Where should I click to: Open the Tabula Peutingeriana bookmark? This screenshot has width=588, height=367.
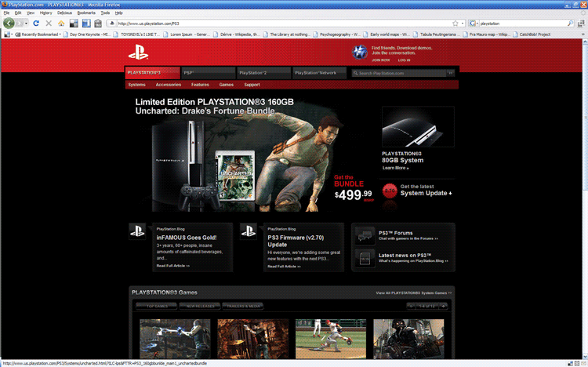tap(437, 35)
